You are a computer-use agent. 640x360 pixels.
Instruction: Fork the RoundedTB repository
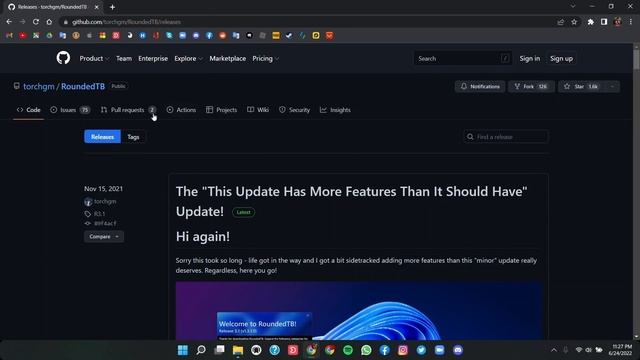[x=531, y=87]
